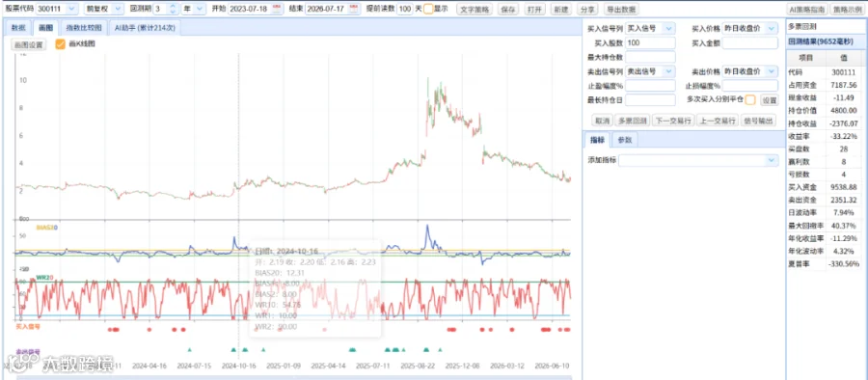
Task: Switch to the 指数比较图 tab
Action: point(84,28)
